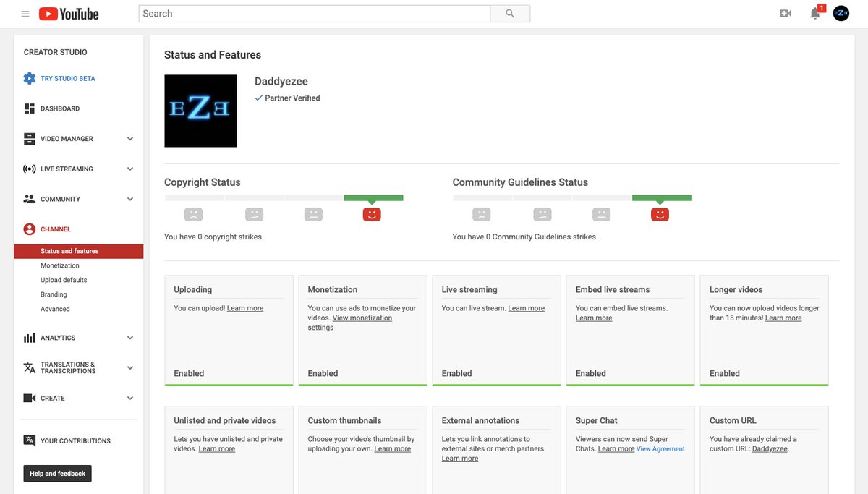Image resolution: width=868 pixels, height=494 pixels.
Task: Expand Translations & Transcriptions section
Action: tap(130, 368)
